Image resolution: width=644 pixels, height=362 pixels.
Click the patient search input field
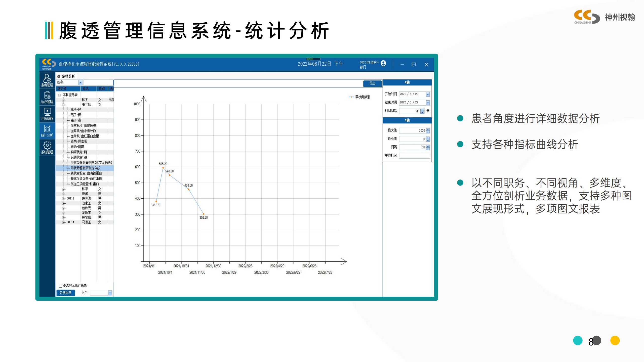click(x=98, y=82)
